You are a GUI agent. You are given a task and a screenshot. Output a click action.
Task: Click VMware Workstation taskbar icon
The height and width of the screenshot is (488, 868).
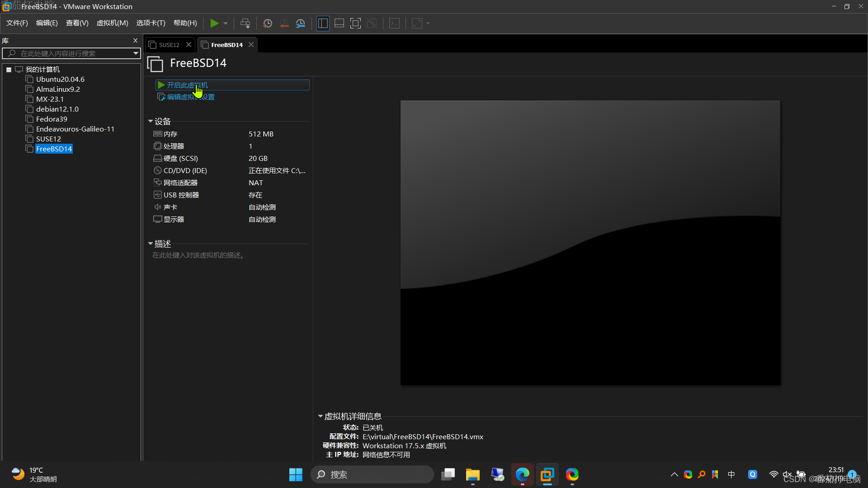tap(547, 474)
